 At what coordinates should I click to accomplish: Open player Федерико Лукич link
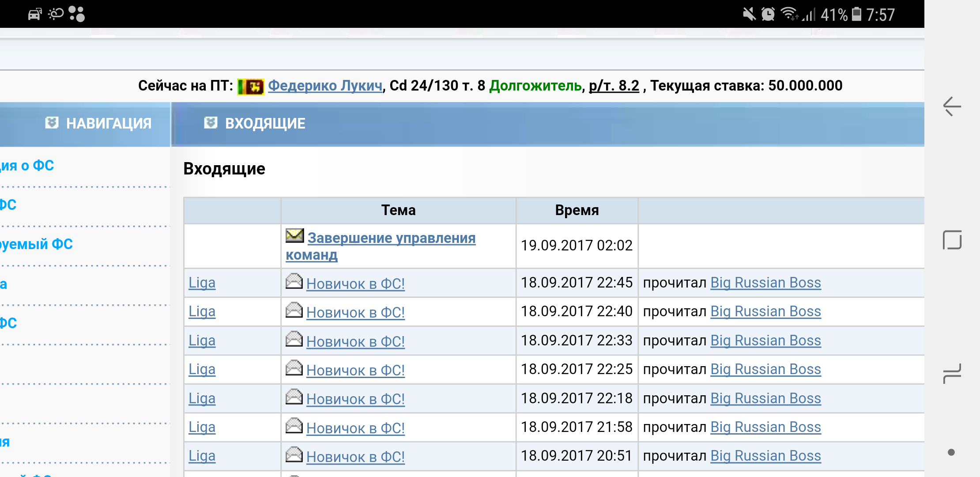pyautogui.click(x=325, y=86)
